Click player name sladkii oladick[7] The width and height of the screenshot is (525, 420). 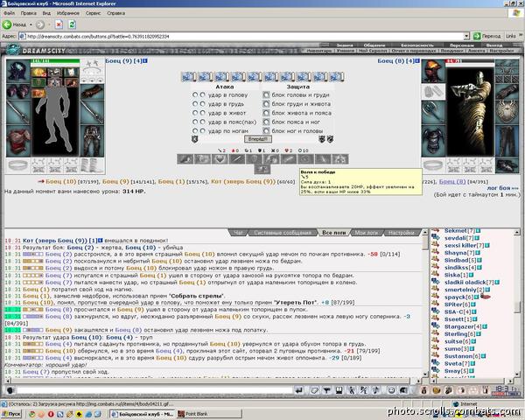[469, 283]
